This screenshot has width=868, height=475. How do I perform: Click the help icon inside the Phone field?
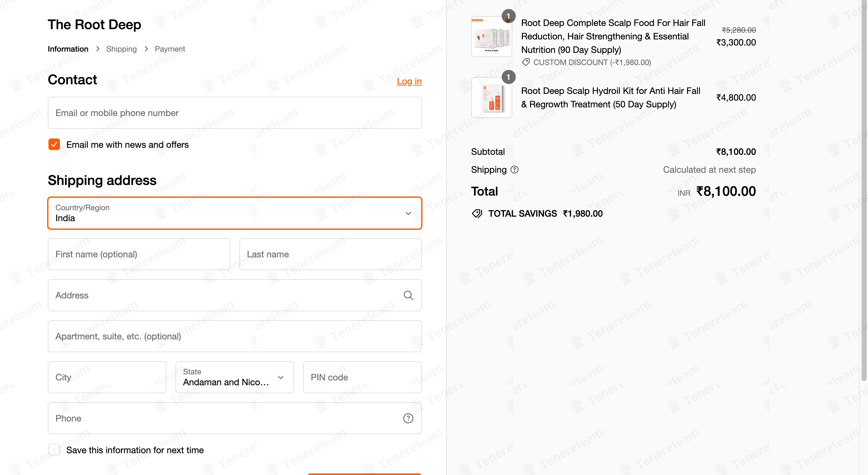(408, 418)
